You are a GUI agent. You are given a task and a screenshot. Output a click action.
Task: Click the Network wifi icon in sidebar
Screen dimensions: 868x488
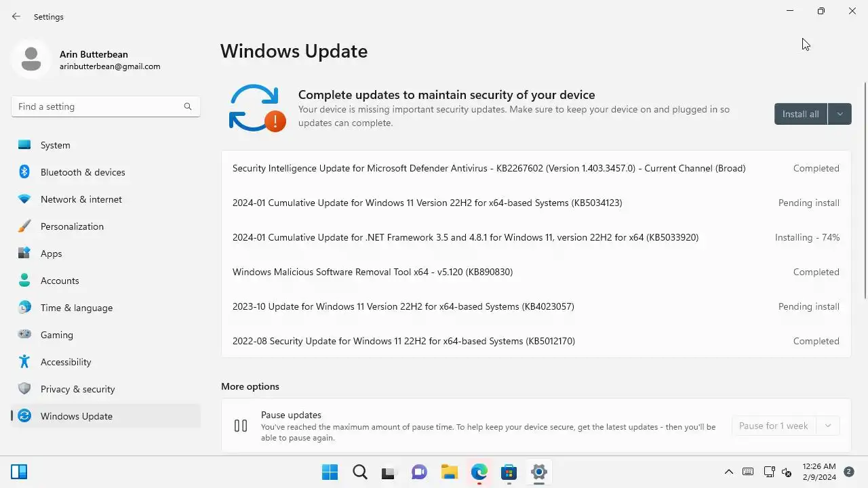24,199
